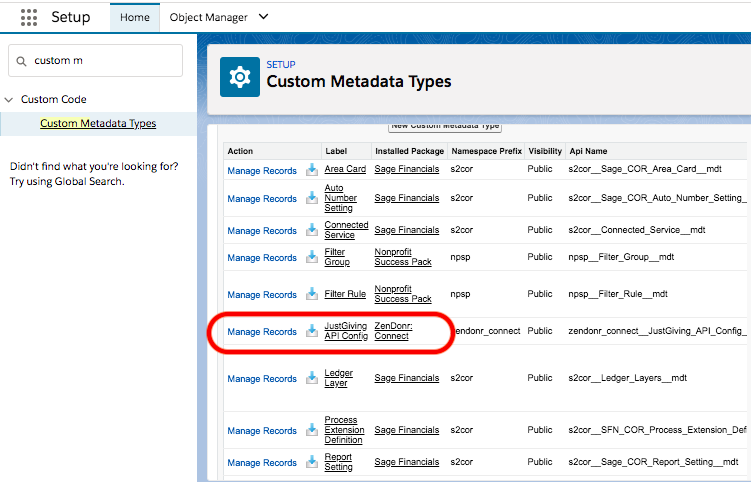Select npsp__Filter_Rule__mdt API name

[x=618, y=294]
